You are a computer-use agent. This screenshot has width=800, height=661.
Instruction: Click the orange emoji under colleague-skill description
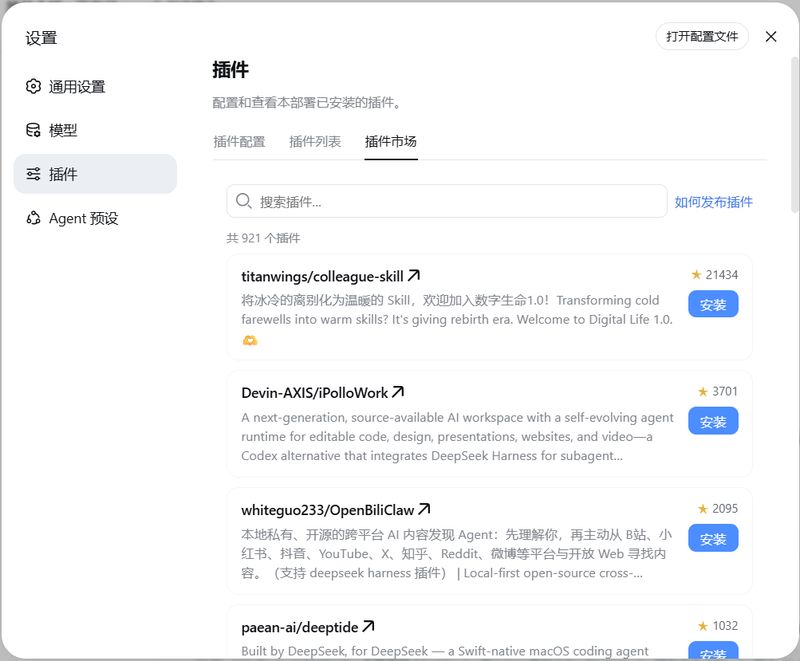point(249,340)
